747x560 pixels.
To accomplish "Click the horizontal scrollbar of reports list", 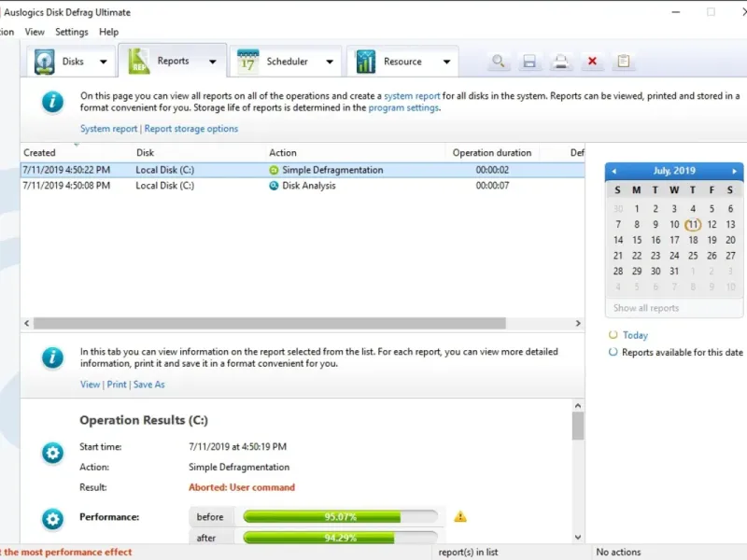I will click(x=270, y=323).
